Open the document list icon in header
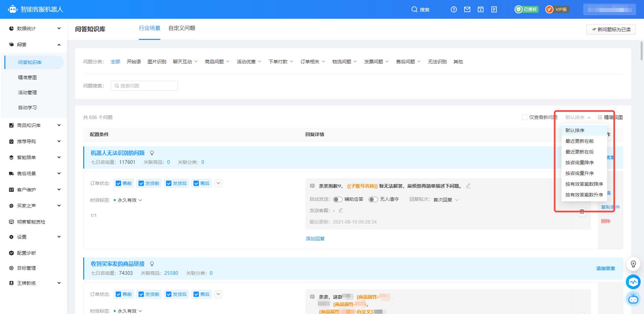The height and width of the screenshot is (314, 644). click(x=494, y=9)
